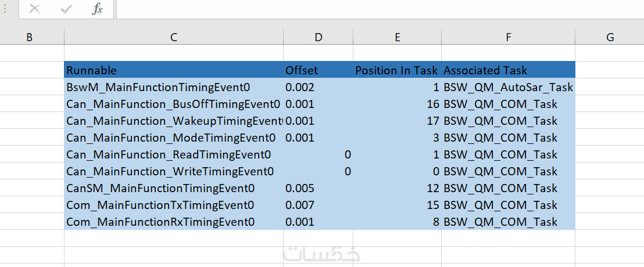
Task: Select the CanSM_MainFunctionTimingEvent0 cell
Action: [x=173, y=189]
